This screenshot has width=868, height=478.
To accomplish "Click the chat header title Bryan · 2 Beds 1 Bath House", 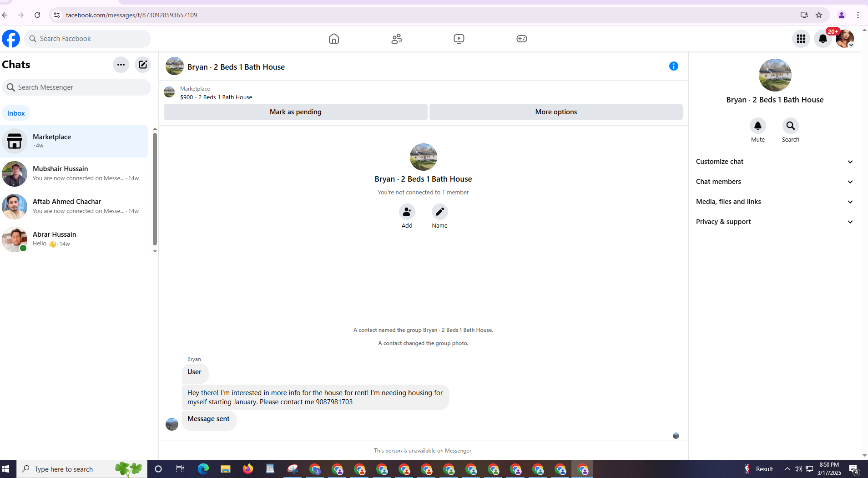I will click(x=236, y=67).
